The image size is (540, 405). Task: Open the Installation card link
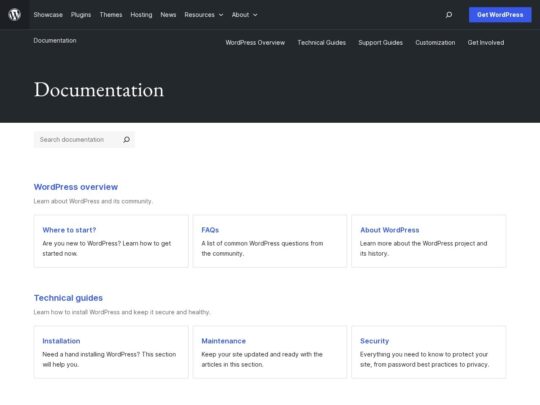(61, 341)
